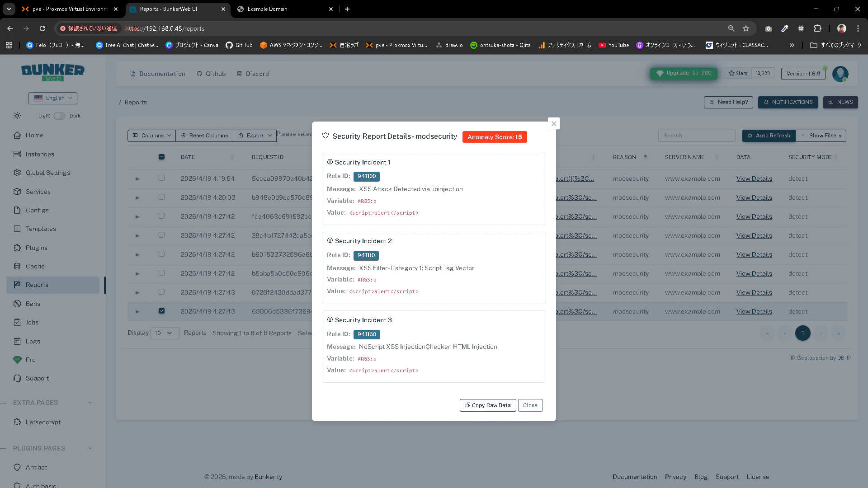Copy raw data of the security report

[488, 405]
